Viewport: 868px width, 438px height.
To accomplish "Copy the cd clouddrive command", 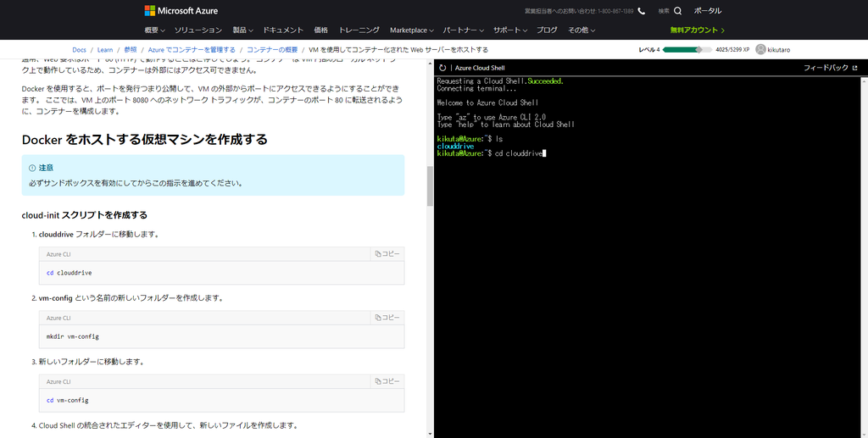I will point(387,254).
